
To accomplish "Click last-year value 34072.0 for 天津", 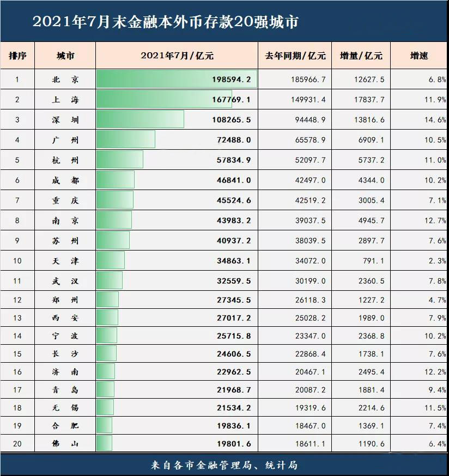I will (311, 261).
